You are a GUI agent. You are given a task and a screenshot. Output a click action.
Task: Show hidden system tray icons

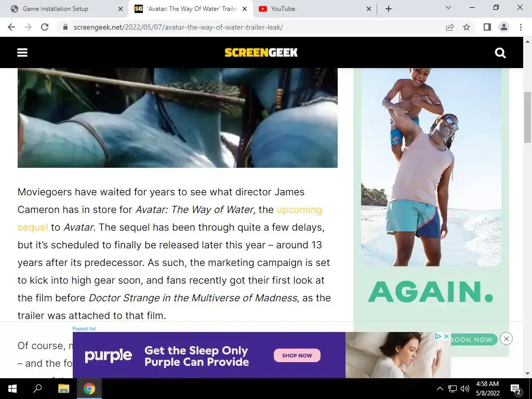click(440, 389)
